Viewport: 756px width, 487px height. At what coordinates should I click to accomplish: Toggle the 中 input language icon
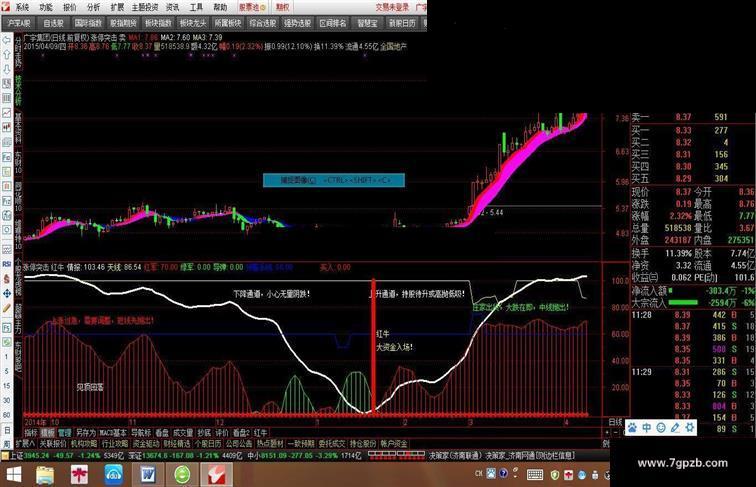(x=647, y=427)
